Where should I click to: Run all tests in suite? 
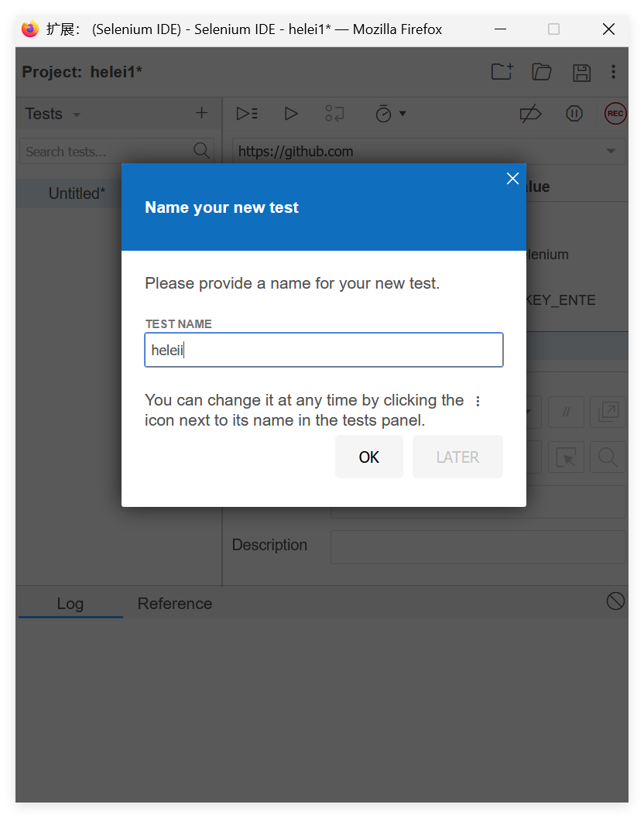pyautogui.click(x=247, y=114)
